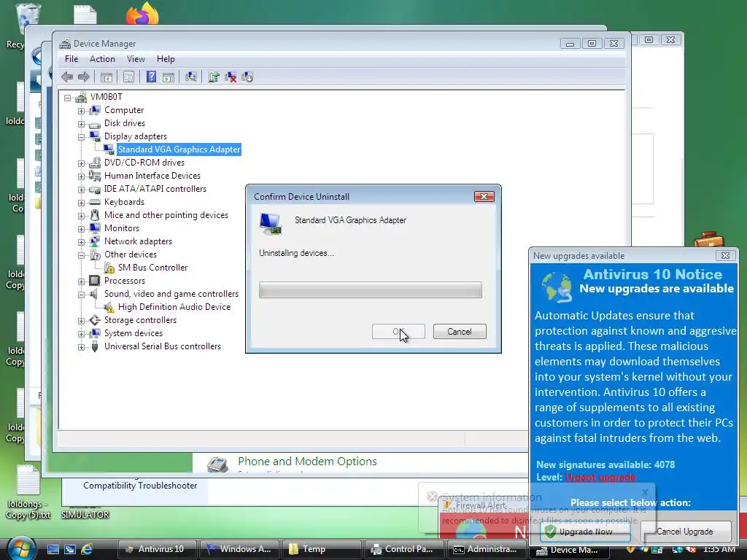Expand the IDE ATA/ATAPI controllers category

coord(82,190)
